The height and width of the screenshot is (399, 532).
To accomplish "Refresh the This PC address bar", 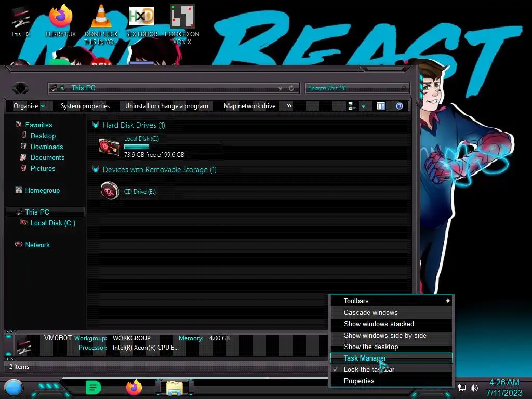I will pyautogui.click(x=291, y=88).
